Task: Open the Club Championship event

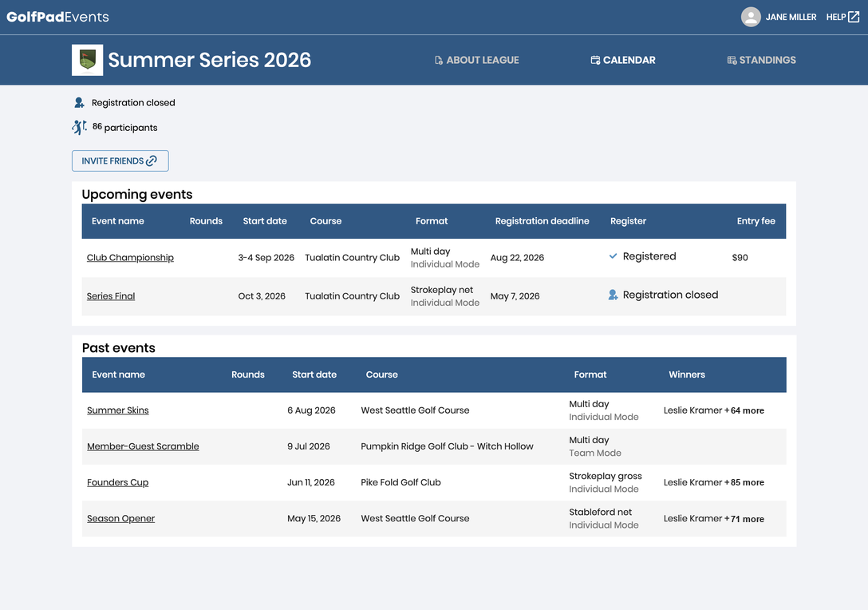Action: (130, 258)
